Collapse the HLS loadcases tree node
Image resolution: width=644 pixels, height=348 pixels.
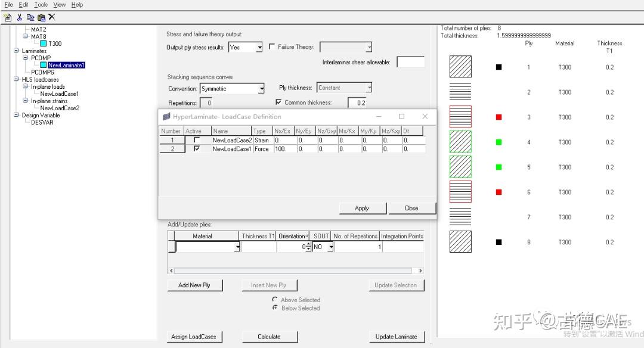[x=16, y=79]
